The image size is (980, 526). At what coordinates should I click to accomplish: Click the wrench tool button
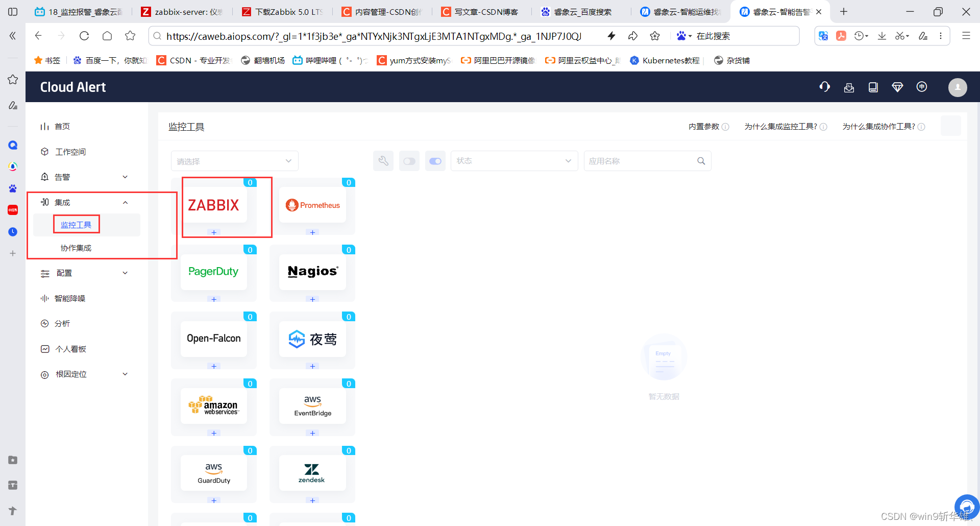[x=383, y=161]
